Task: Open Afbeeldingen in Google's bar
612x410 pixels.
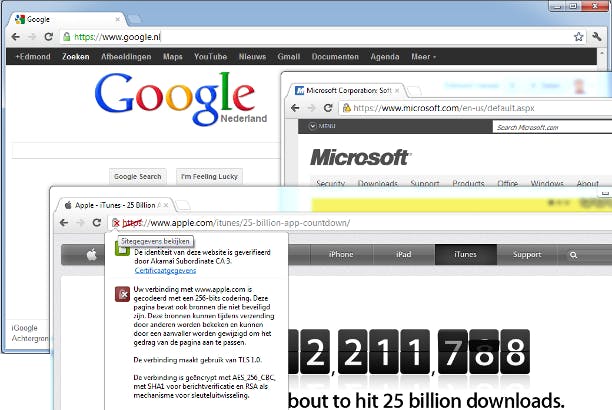Action: (126, 57)
